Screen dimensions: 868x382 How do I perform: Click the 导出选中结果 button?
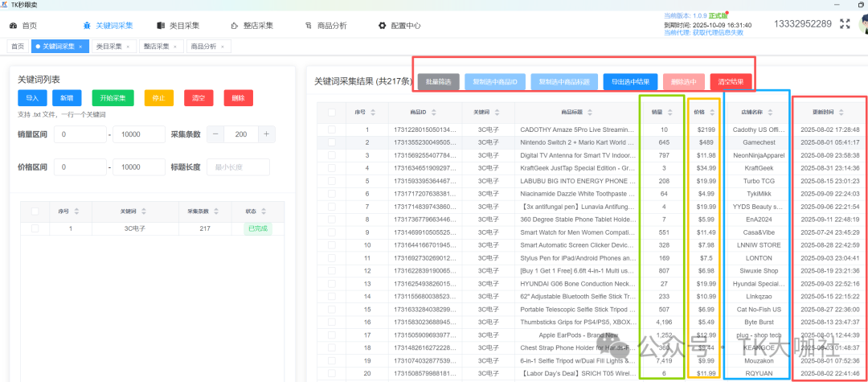[629, 82]
